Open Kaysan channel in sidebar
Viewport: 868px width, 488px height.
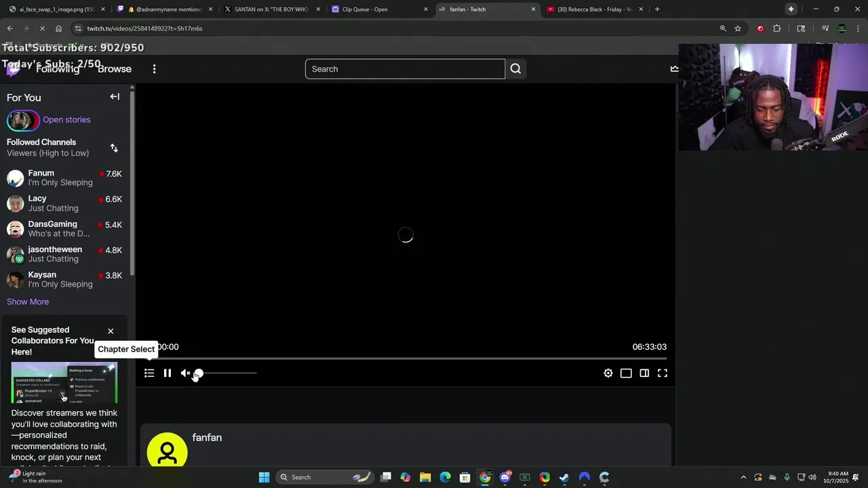(x=64, y=279)
